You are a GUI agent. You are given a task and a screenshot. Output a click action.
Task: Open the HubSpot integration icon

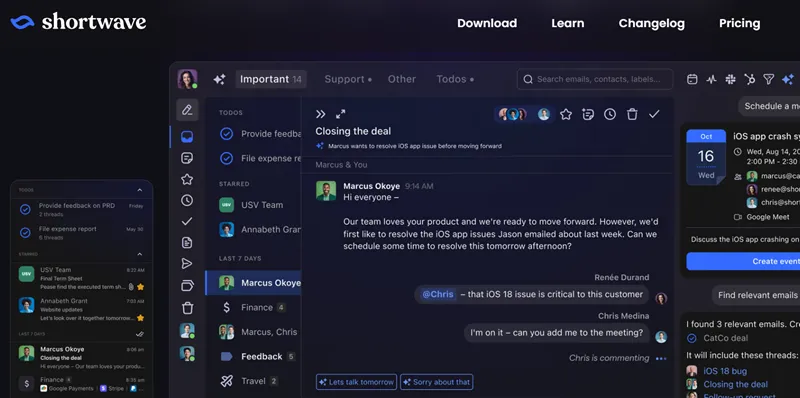click(749, 79)
